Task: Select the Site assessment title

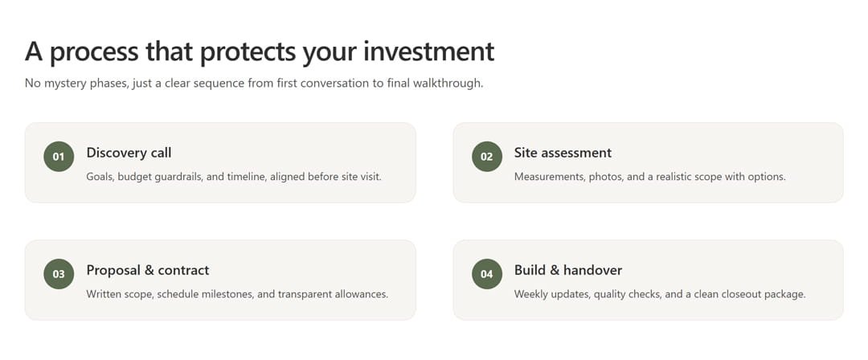Action: 563,153
